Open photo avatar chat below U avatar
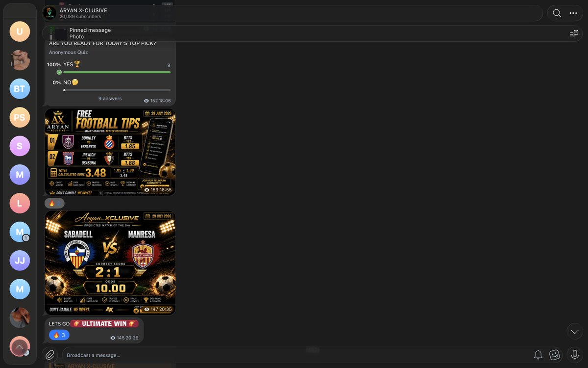This screenshot has height=368, width=588. [x=20, y=60]
